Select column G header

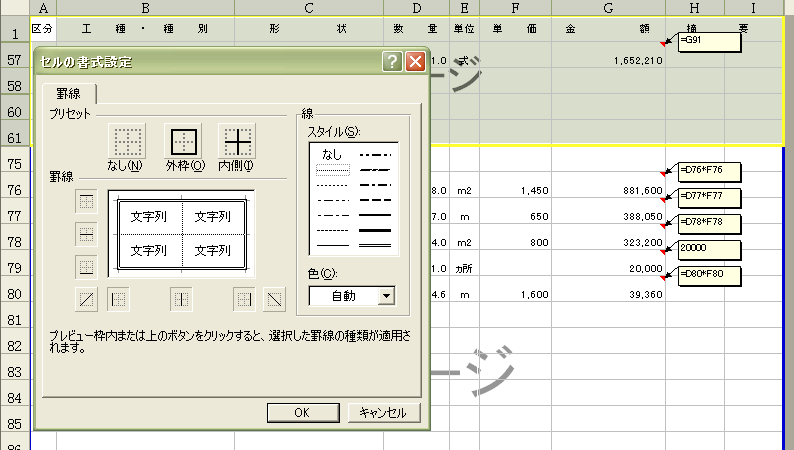[x=609, y=8]
